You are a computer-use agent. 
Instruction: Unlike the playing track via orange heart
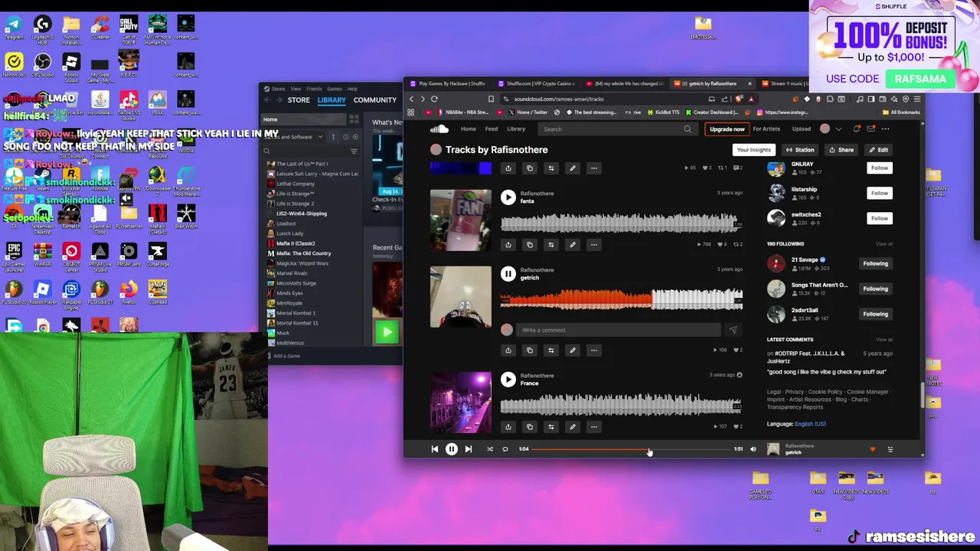click(872, 449)
